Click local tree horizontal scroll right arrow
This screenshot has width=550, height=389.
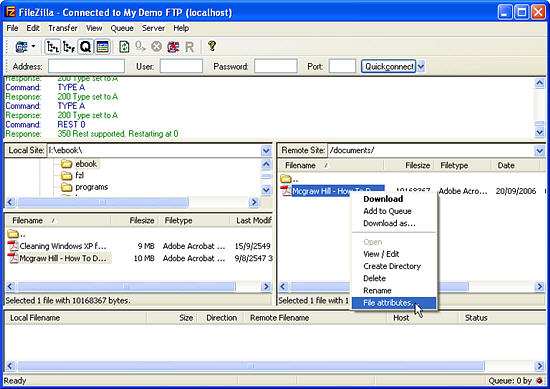[x=254, y=202]
